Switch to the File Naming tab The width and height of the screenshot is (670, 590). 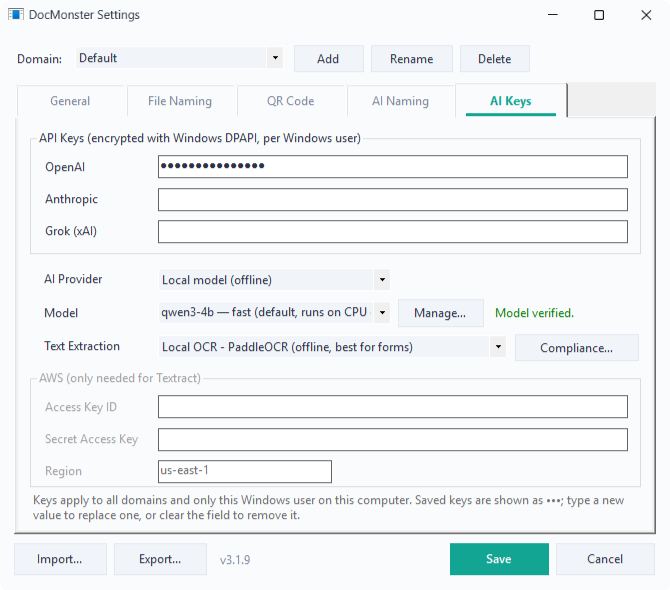pyautogui.click(x=180, y=101)
